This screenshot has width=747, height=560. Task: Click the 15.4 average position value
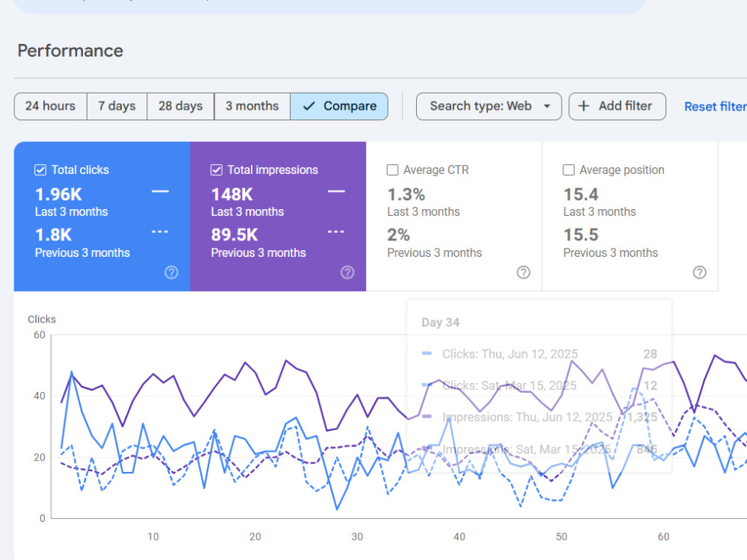[x=580, y=194]
